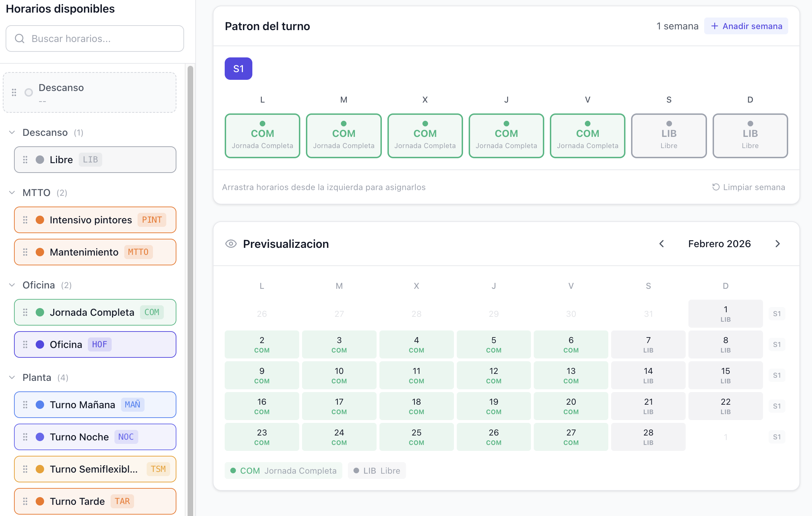Screen dimensions: 812x516
Task: Select the Turno Noche NOC schedule
Action: click(95, 437)
